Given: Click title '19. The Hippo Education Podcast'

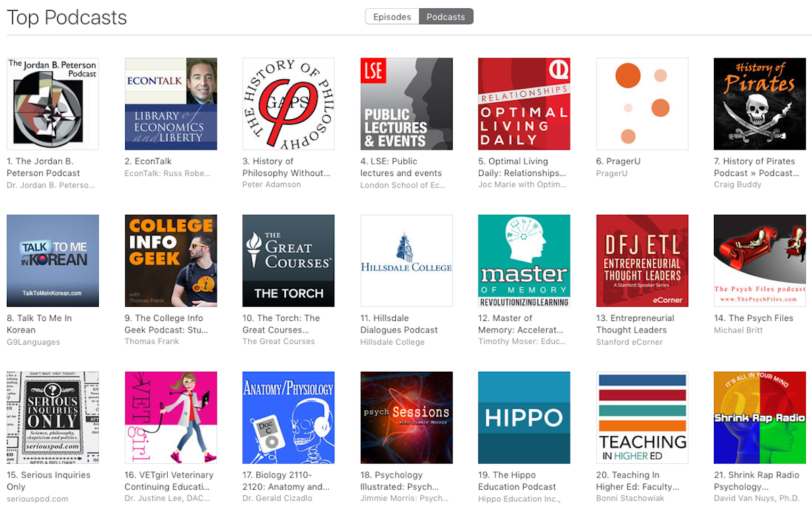Looking at the screenshot, I should tap(517, 481).
